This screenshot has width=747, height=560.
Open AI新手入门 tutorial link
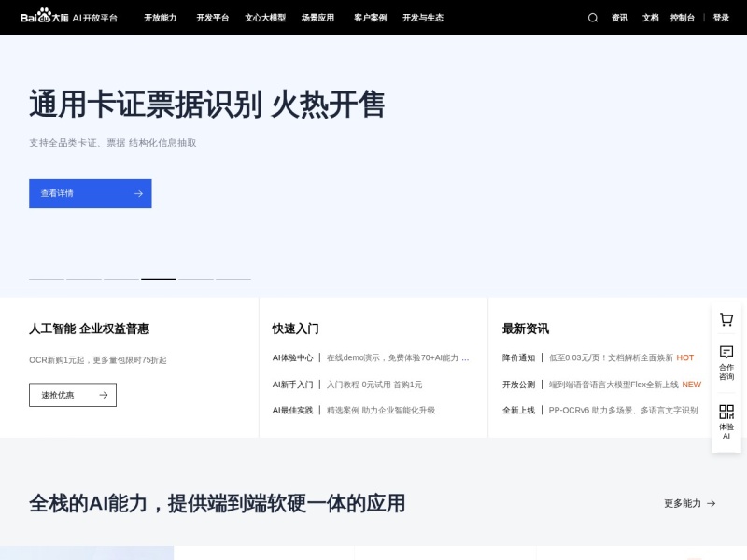pos(347,385)
